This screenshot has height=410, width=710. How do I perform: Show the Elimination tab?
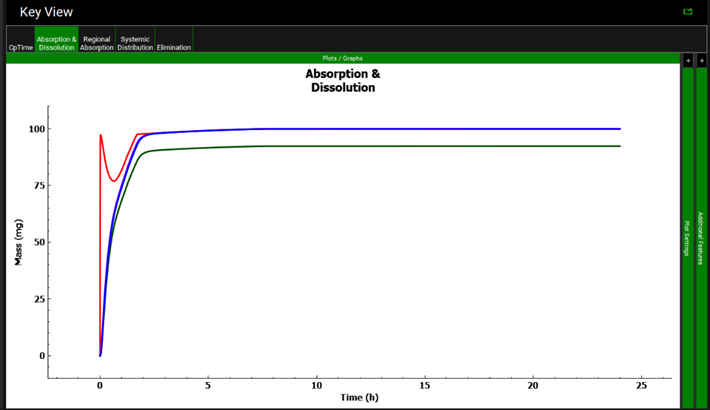[x=173, y=47]
